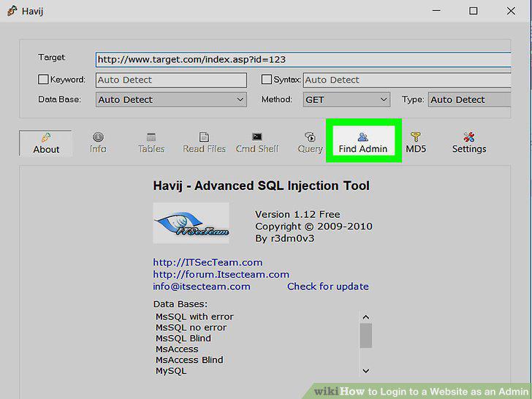Image resolution: width=532 pixels, height=399 pixels.
Task: Switch to the Tables tab
Action: 151,143
